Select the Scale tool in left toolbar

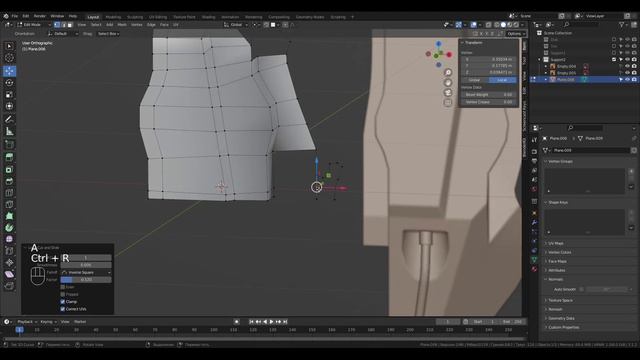(9, 95)
